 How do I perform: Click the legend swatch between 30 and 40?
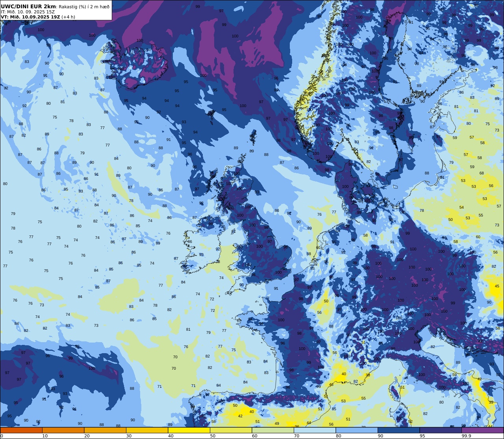click(147, 430)
